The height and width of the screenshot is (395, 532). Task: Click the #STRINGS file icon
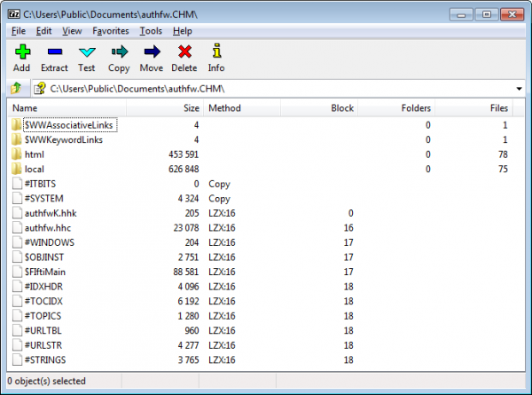pyautogui.click(x=17, y=359)
